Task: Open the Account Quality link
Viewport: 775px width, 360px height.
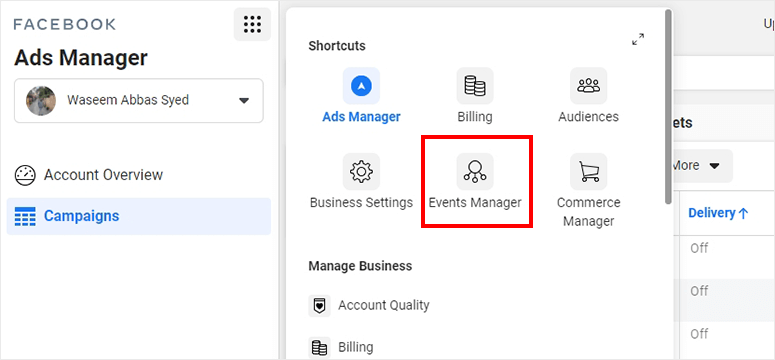Action: tap(384, 305)
